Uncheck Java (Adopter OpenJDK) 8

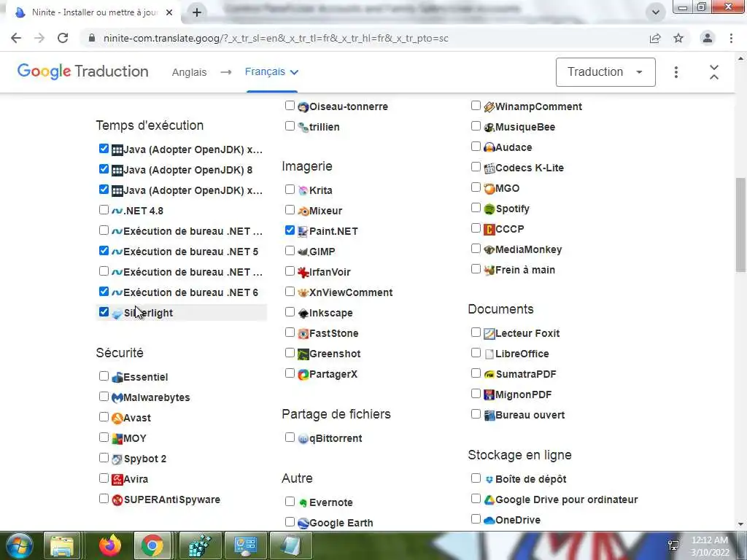pyautogui.click(x=104, y=168)
